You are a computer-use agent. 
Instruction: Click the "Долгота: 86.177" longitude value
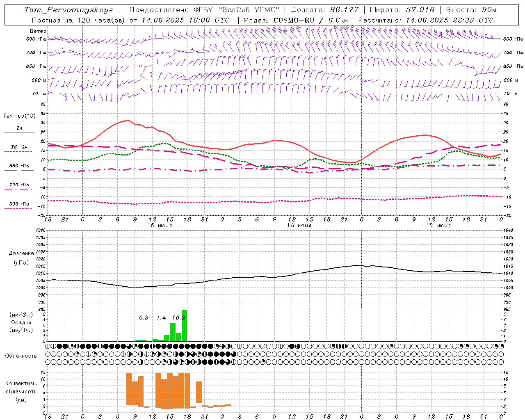click(x=325, y=10)
